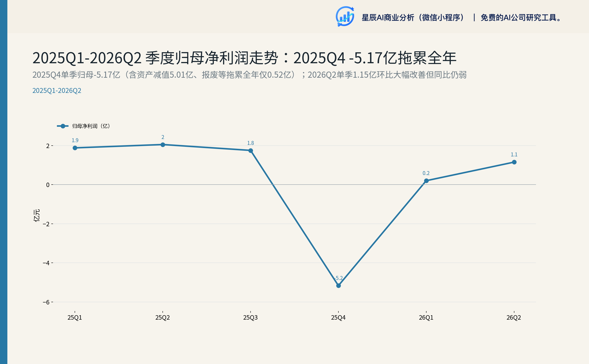Click the 25Q3 data point on the line
The image size is (589, 364).
click(251, 151)
